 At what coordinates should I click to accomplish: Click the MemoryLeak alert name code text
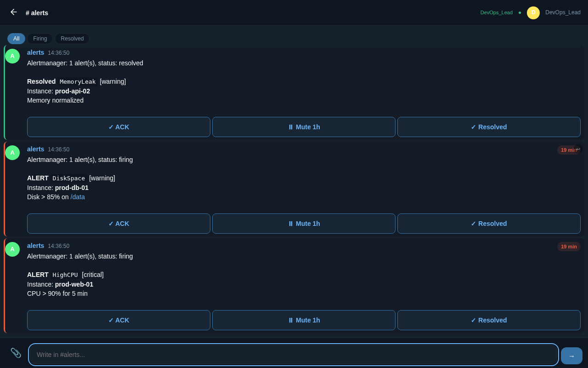[78, 81]
